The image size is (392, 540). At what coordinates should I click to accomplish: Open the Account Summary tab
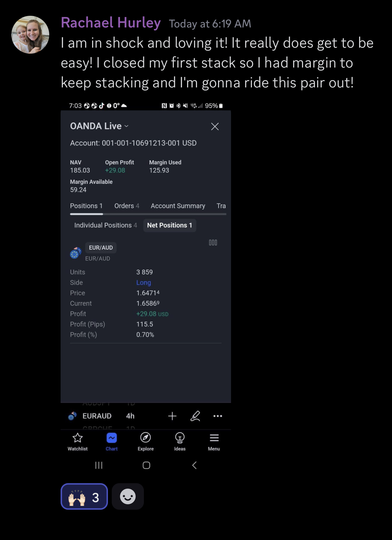[x=178, y=206]
